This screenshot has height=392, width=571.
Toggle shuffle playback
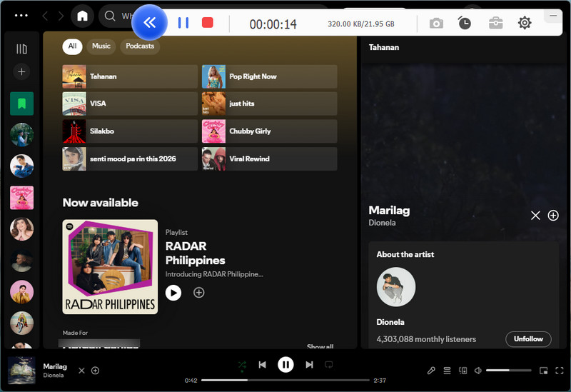(242, 365)
